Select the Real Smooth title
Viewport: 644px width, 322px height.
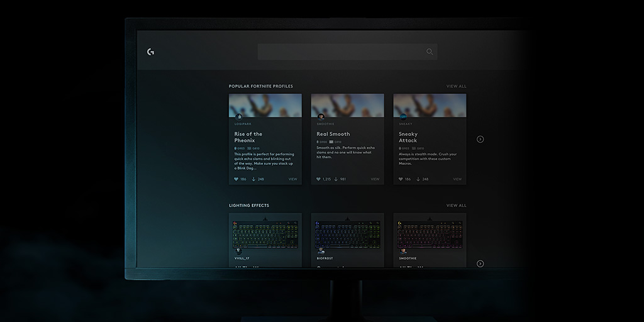tap(333, 134)
